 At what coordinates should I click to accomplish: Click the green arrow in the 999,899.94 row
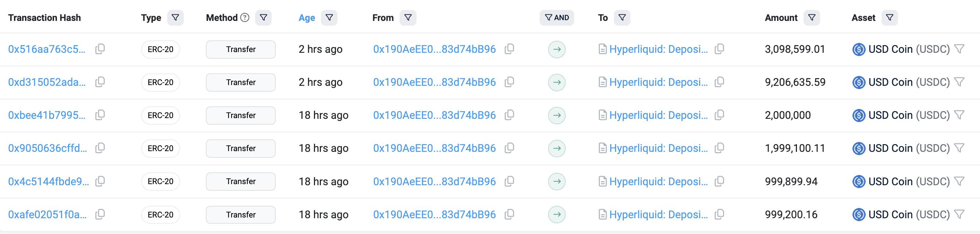[x=557, y=182]
